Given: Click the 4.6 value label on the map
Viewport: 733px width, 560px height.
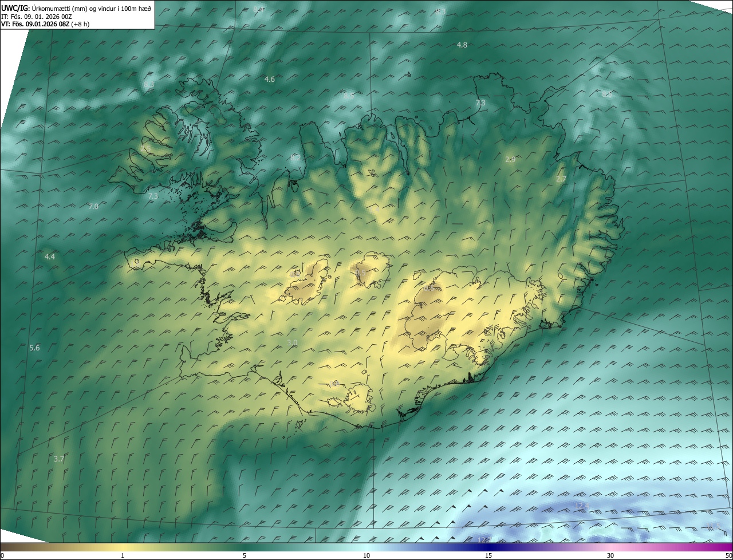Looking at the screenshot, I should [x=269, y=79].
